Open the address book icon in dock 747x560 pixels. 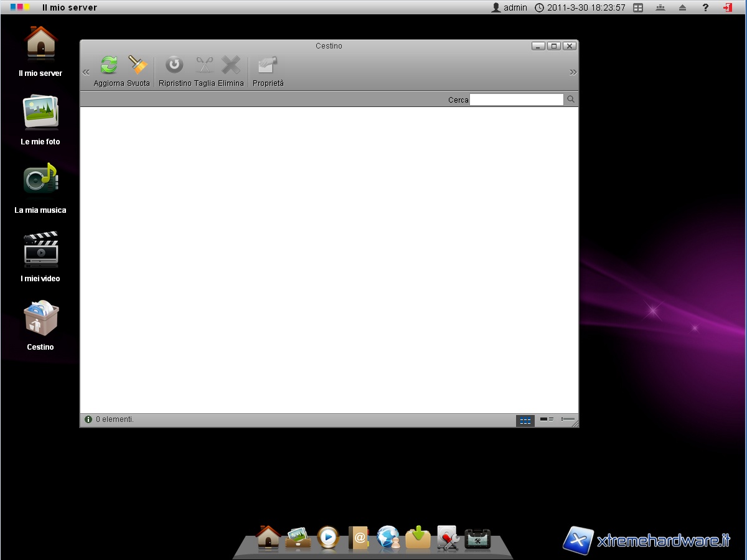click(x=359, y=538)
